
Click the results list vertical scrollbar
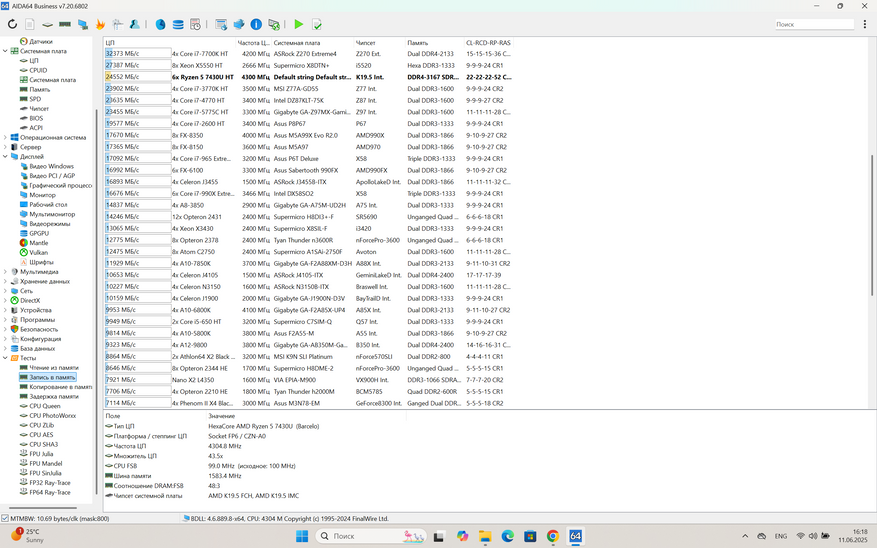(873, 225)
